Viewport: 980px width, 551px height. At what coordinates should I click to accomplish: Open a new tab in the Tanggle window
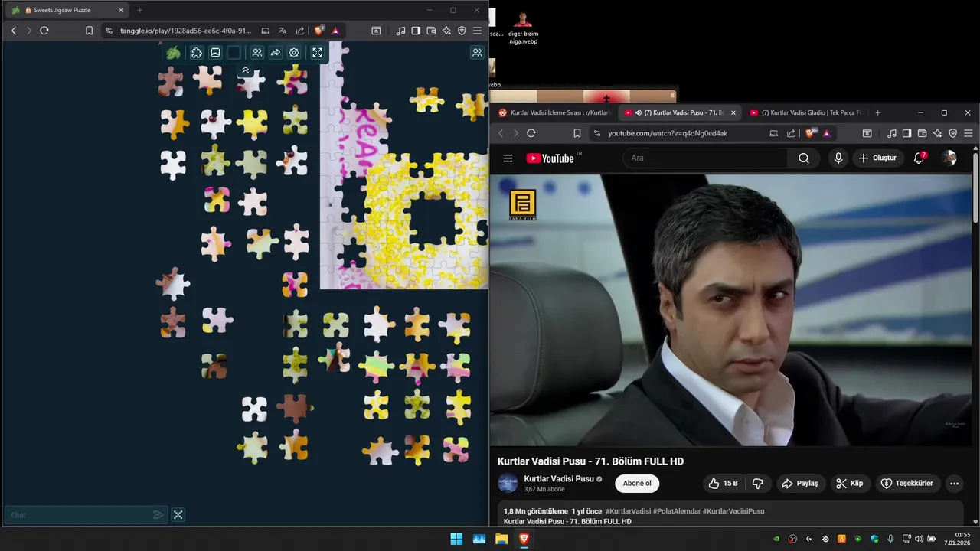139,10
